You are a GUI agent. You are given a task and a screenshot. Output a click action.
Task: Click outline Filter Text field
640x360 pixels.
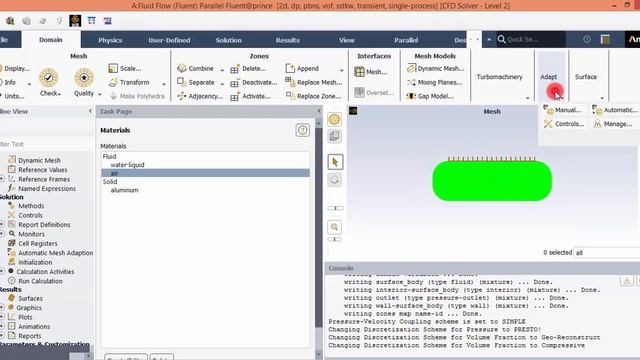click(x=46, y=144)
